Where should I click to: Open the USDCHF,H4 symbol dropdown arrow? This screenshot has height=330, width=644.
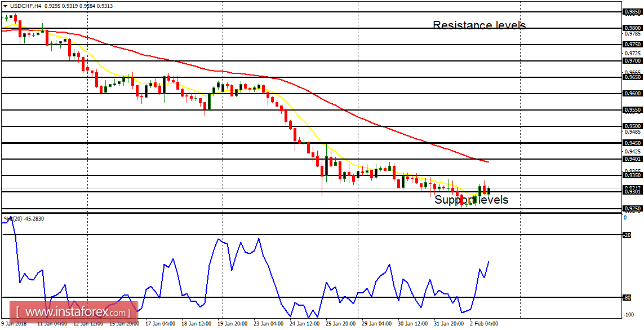coord(5,5)
